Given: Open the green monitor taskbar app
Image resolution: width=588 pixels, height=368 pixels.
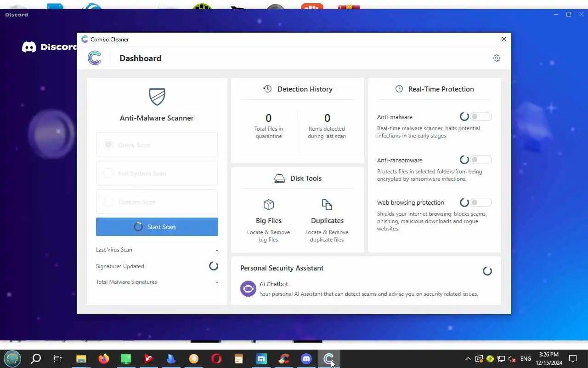Looking at the screenshot, I should (126, 359).
